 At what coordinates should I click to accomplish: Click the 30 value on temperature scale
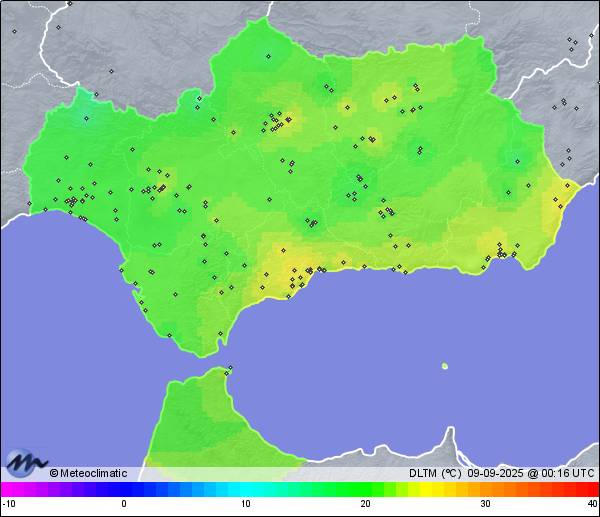click(486, 504)
